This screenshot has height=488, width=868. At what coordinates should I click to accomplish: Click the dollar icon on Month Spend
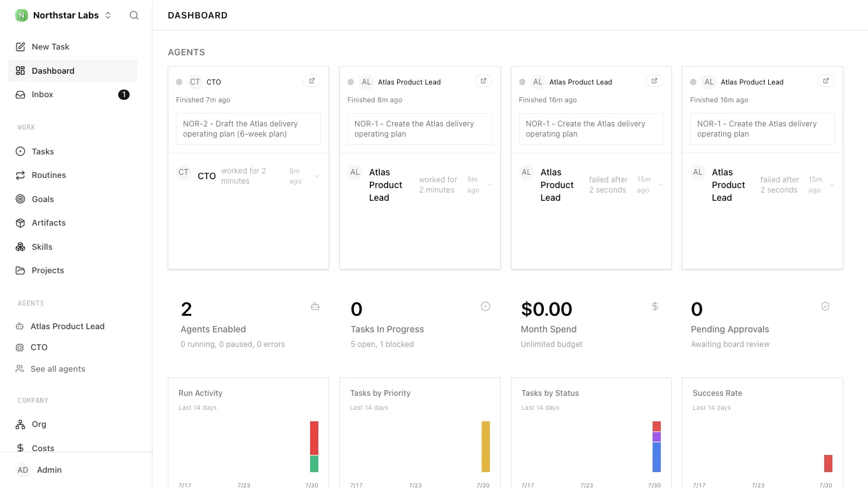655,306
